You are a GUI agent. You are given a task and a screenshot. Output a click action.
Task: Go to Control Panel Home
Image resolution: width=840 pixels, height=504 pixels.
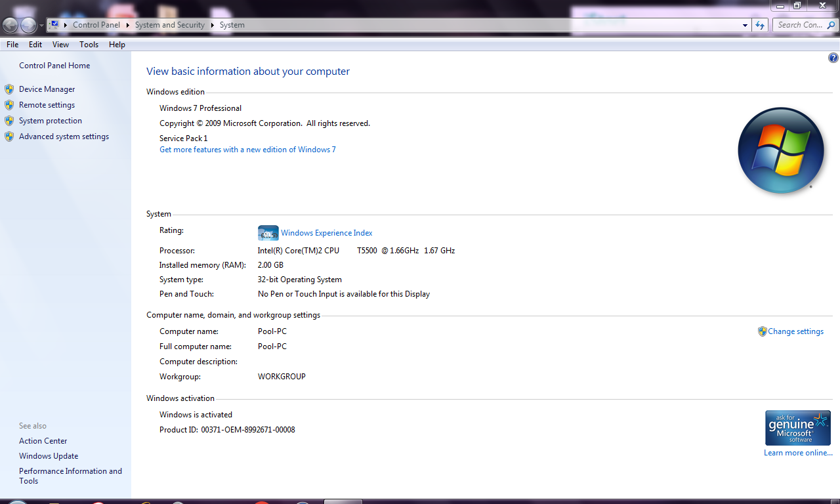(54, 66)
